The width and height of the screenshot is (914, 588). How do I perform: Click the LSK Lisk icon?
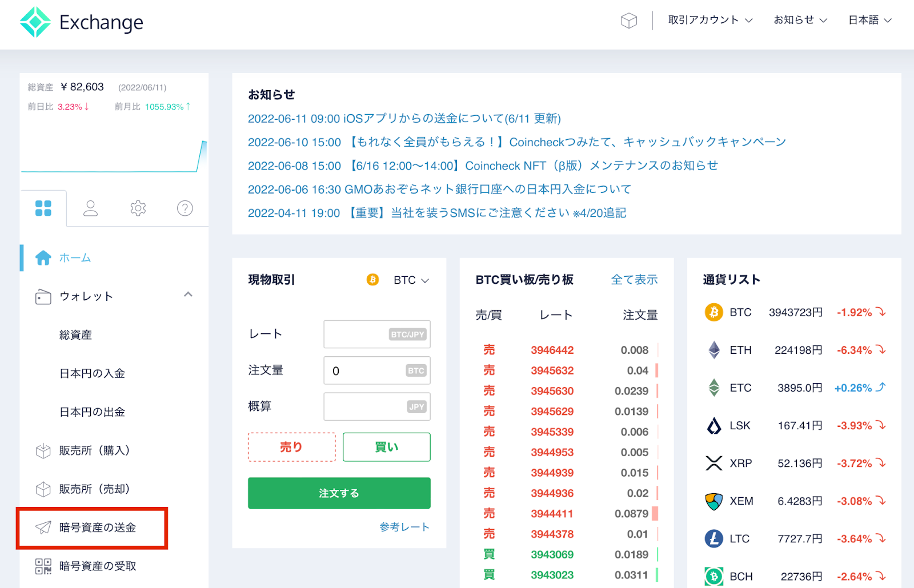pyautogui.click(x=714, y=426)
